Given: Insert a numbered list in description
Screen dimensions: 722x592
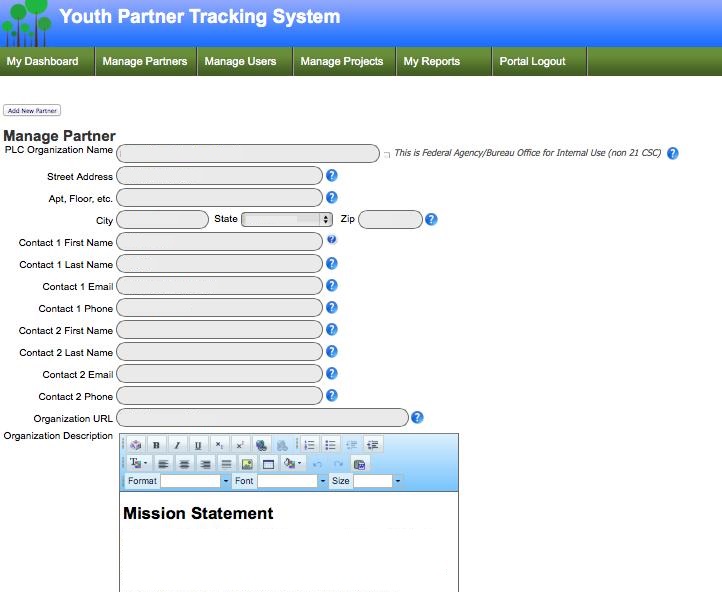Looking at the screenshot, I should [x=310, y=445].
